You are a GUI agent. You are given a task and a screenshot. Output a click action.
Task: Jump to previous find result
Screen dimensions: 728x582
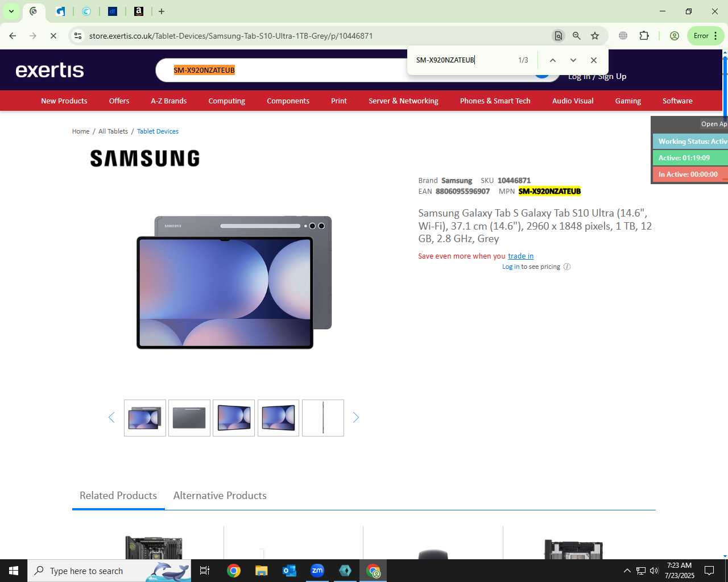point(552,60)
